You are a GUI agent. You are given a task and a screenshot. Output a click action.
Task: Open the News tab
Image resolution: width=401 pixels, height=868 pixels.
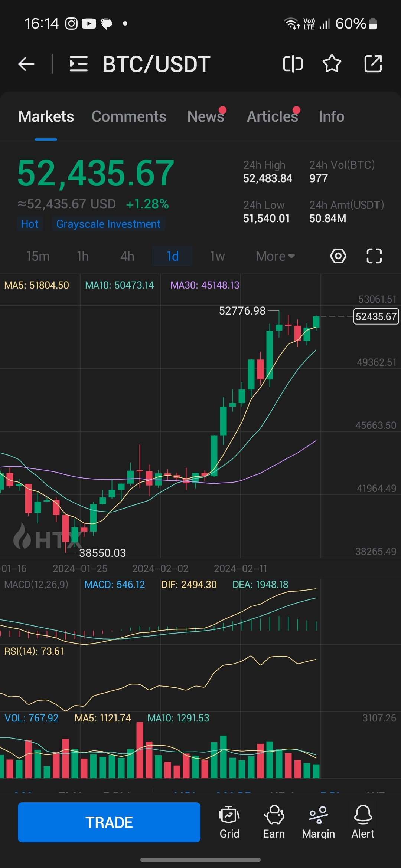[x=206, y=116]
